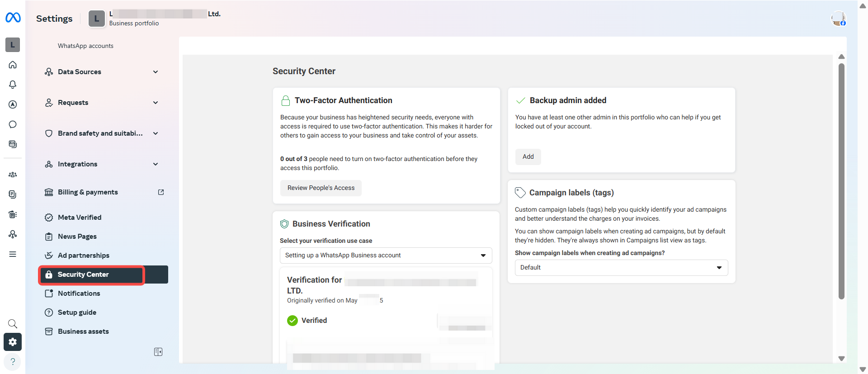
Task: Click the Meta logo icon
Action: (x=13, y=18)
